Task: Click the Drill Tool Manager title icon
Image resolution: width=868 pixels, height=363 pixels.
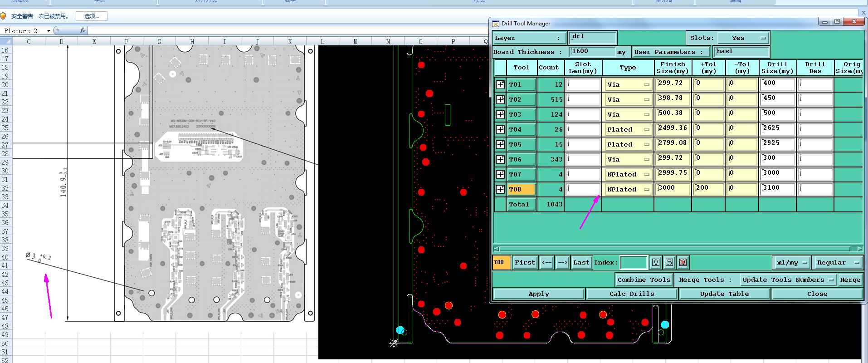Action: [x=496, y=24]
